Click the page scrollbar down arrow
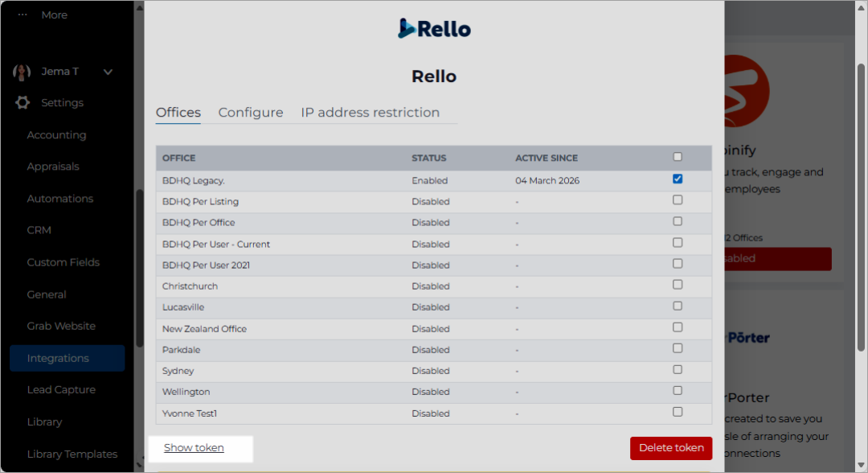 click(x=861, y=465)
